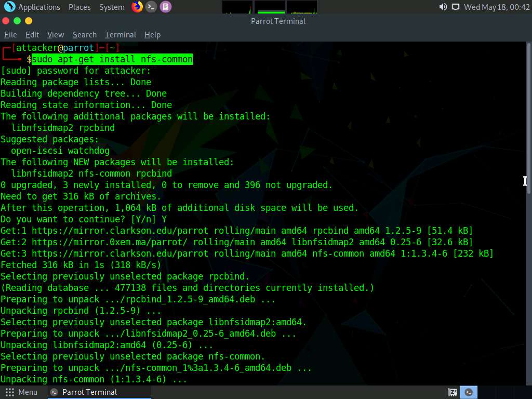Click the date and time clock

click(x=496, y=7)
